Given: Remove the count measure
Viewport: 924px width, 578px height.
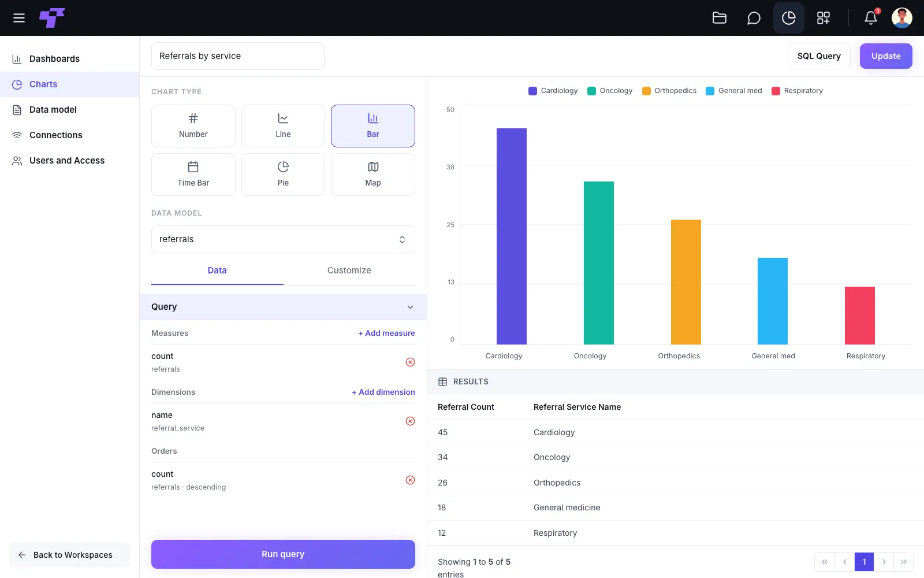Looking at the screenshot, I should 410,362.
